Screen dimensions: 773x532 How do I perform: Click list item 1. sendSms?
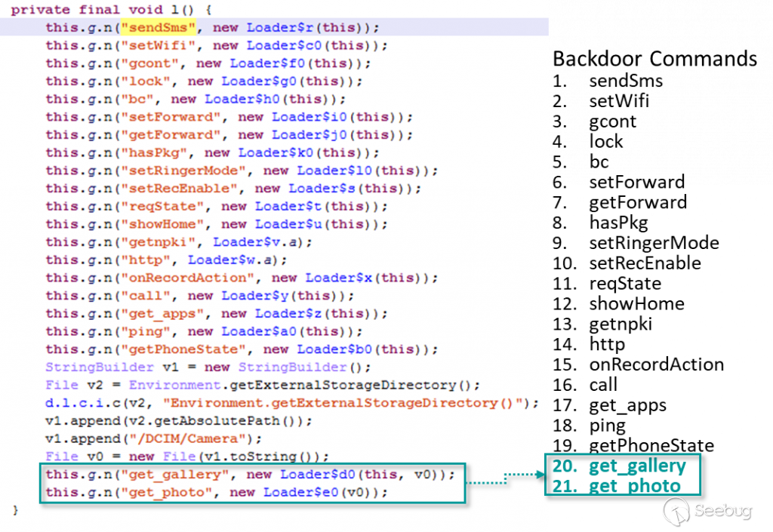click(608, 81)
